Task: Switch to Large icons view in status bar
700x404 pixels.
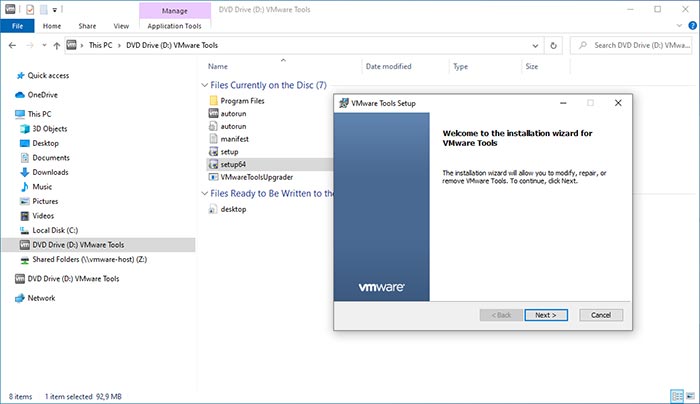Action: click(691, 396)
